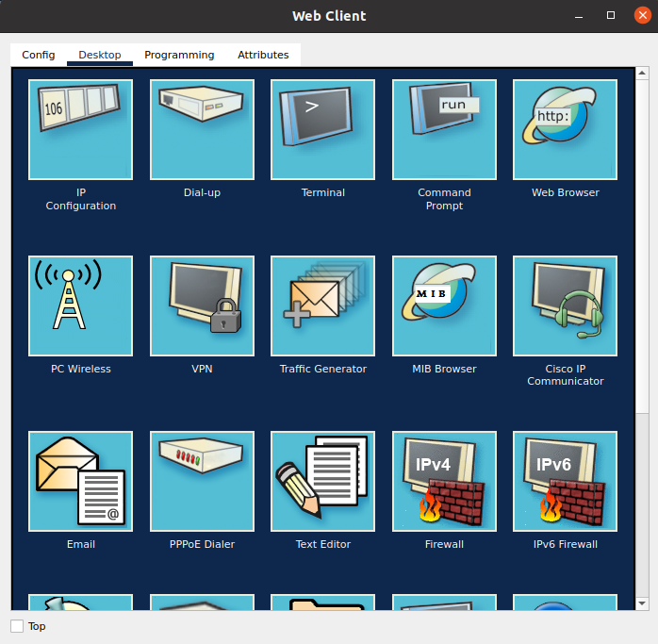The height and width of the screenshot is (644, 658).
Task: Launch the PC Wireless tool
Action: point(80,305)
